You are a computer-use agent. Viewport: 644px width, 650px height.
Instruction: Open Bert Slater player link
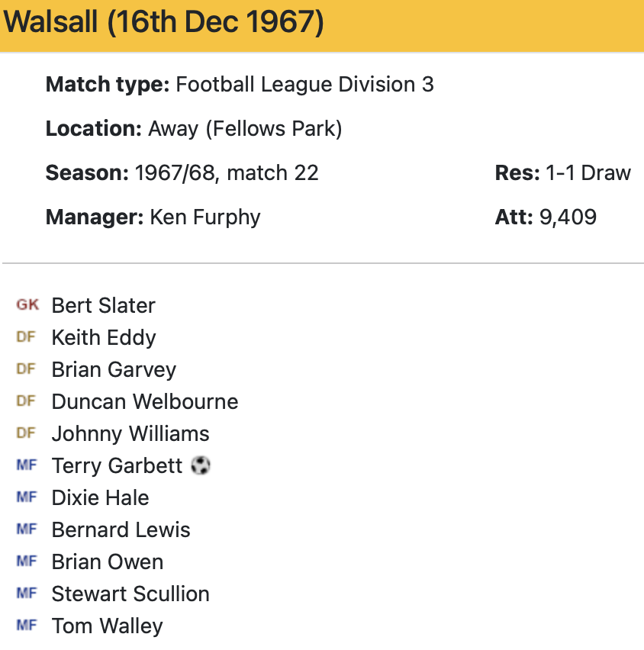(103, 305)
